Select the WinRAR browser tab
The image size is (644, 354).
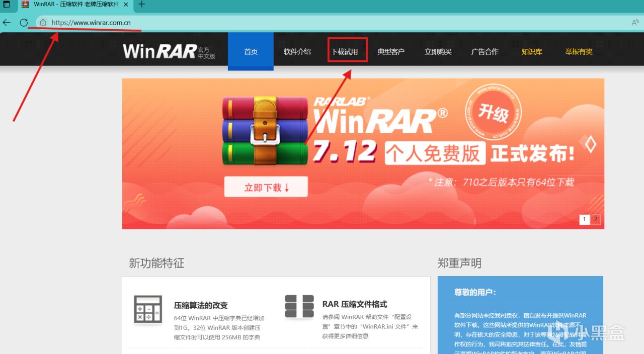coord(75,5)
